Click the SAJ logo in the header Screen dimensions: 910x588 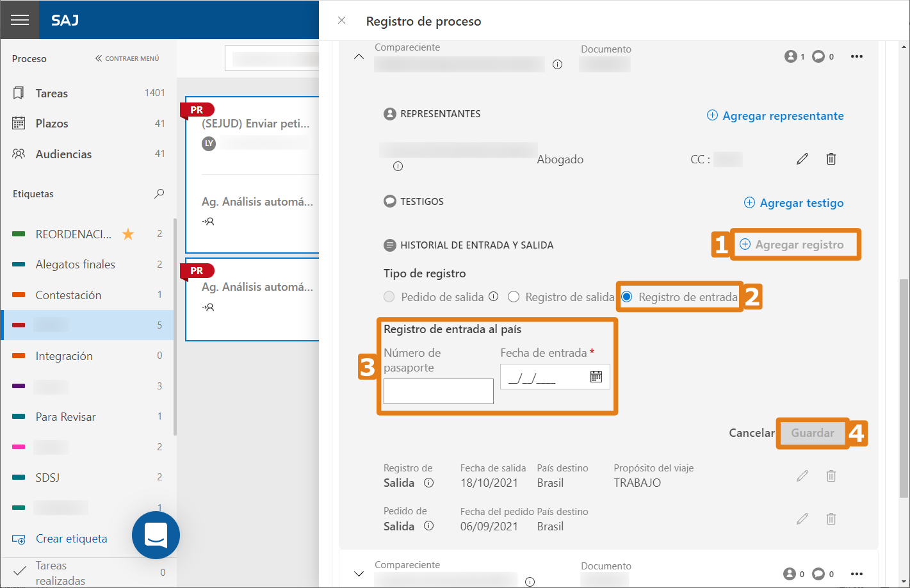tap(65, 20)
